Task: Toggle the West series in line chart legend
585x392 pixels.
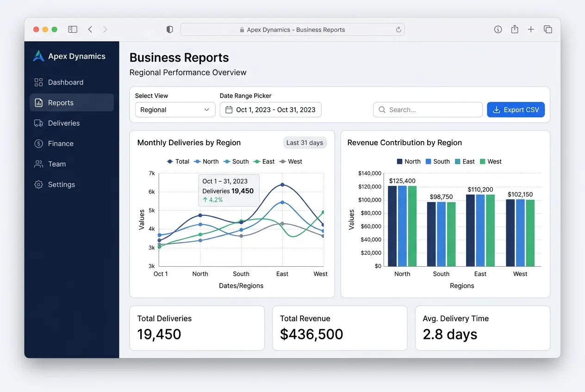Action: coord(291,161)
